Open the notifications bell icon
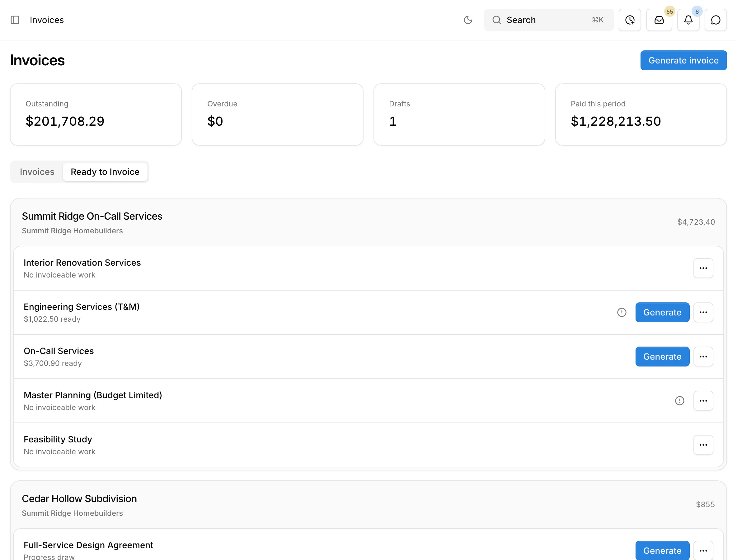This screenshot has width=737, height=560. [688, 20]
